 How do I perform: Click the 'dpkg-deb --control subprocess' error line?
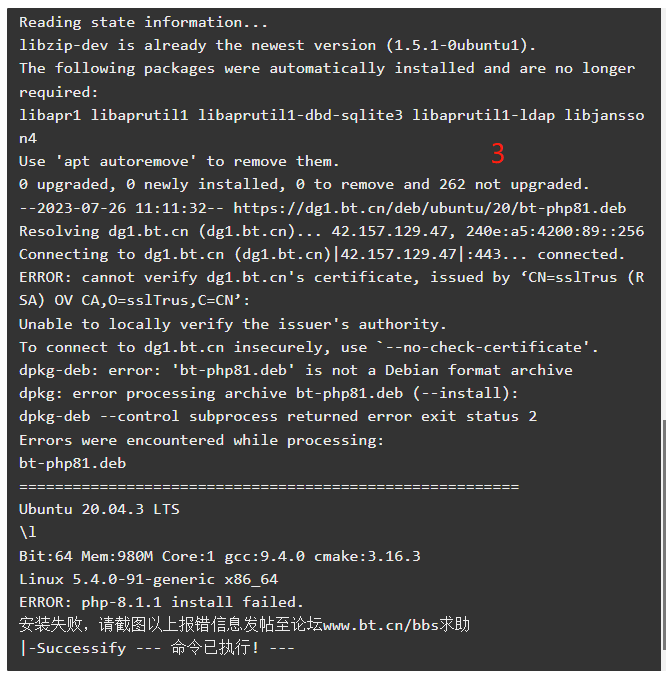pos(278,417)
